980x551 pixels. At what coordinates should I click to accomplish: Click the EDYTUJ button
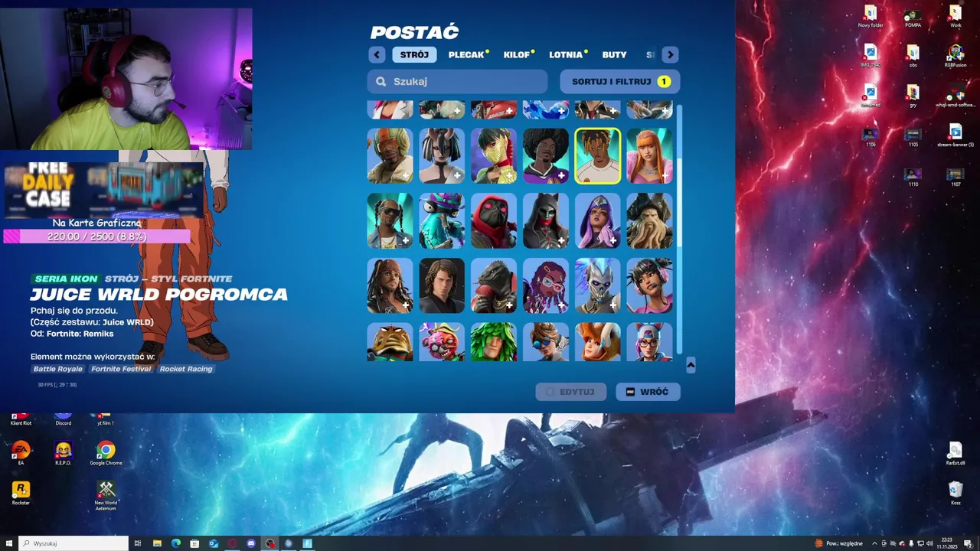[571, 392]
